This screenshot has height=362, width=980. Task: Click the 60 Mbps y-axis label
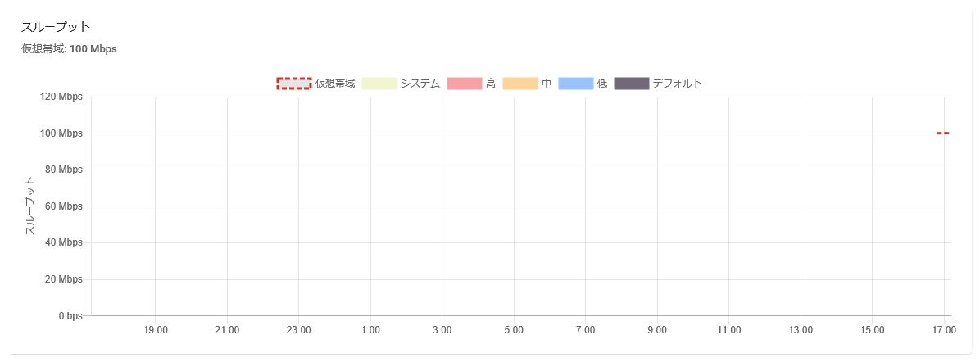(x=64, y=206)
